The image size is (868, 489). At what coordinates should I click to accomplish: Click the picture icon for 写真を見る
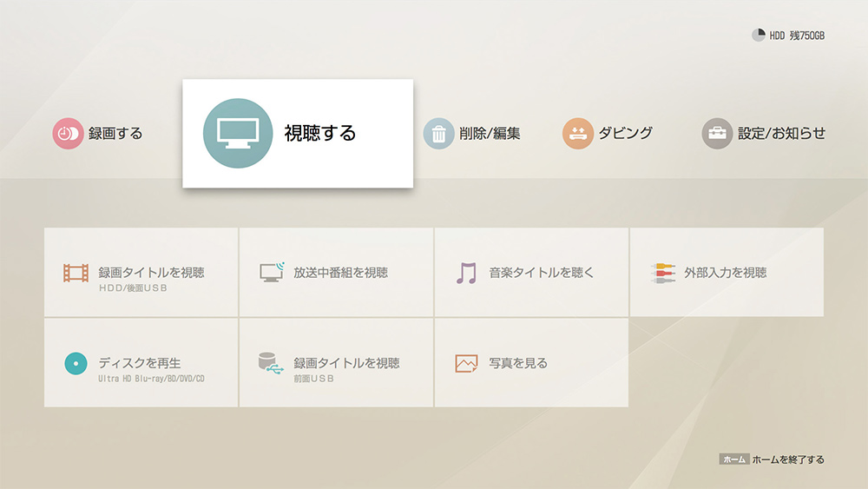point(467,363)
